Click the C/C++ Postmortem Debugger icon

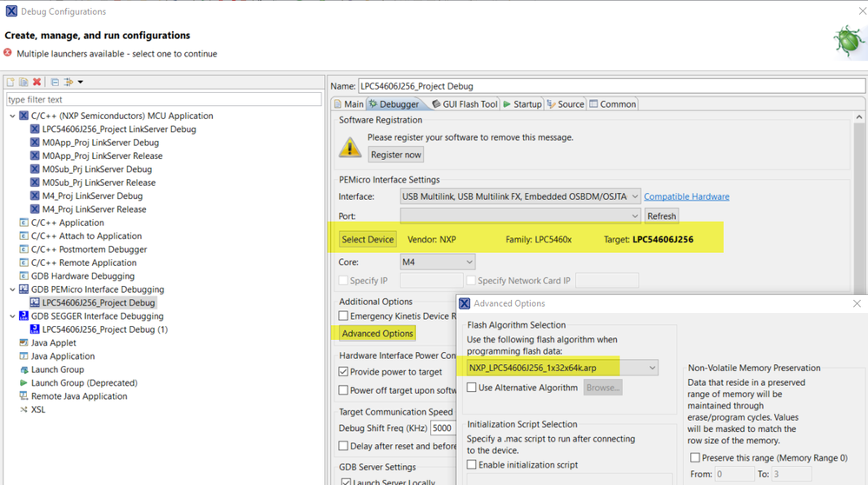[x=23, y=249]
